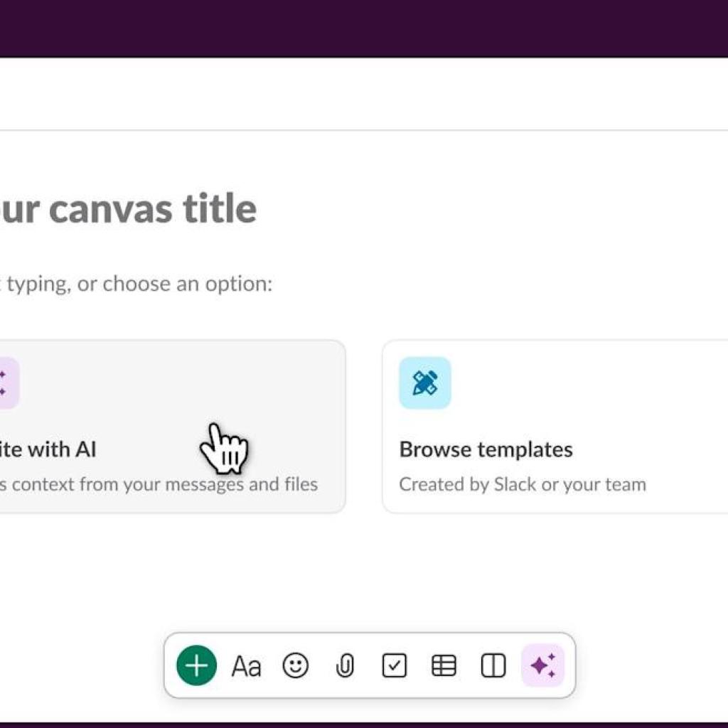Open the green insert element menu
This screenshot has height=728, width=728.
196,665
